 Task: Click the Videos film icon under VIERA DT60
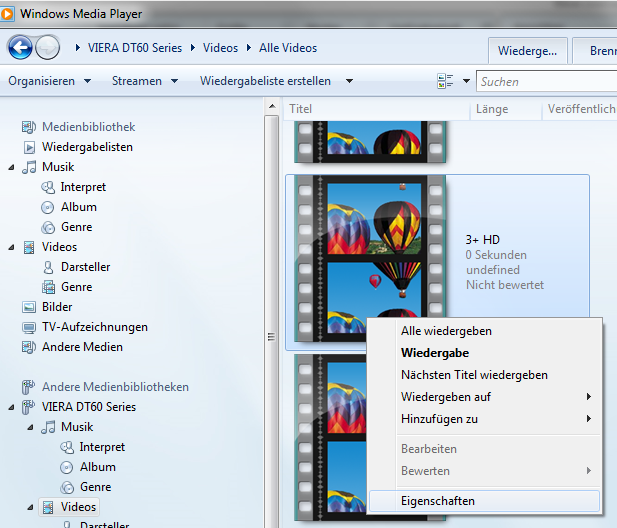(x=48, y=508)
